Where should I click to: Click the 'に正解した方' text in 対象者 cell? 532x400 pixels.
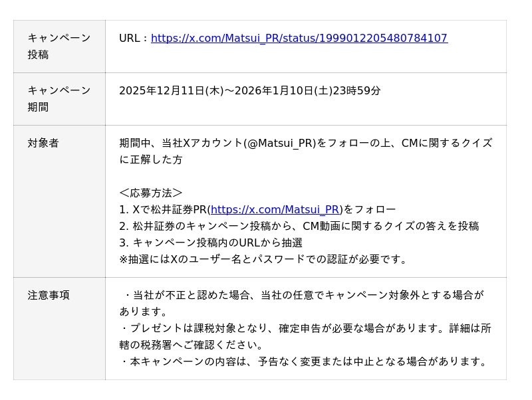[x=151, y=159]
